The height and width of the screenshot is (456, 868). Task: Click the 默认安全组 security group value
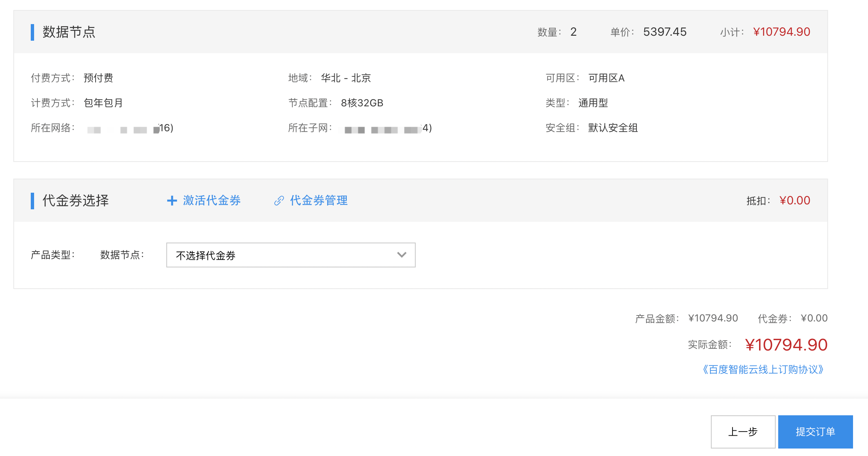(613, 128)
